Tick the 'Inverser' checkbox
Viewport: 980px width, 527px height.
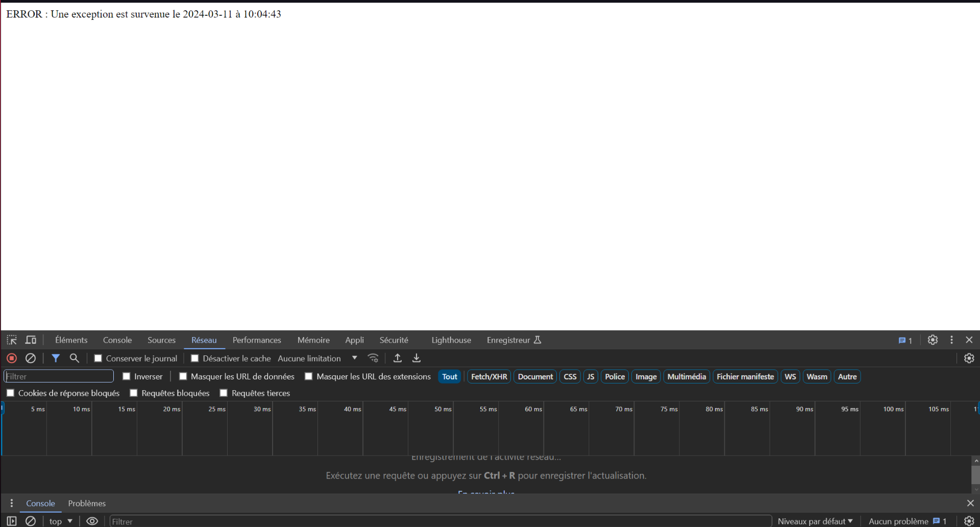(127, 376)
